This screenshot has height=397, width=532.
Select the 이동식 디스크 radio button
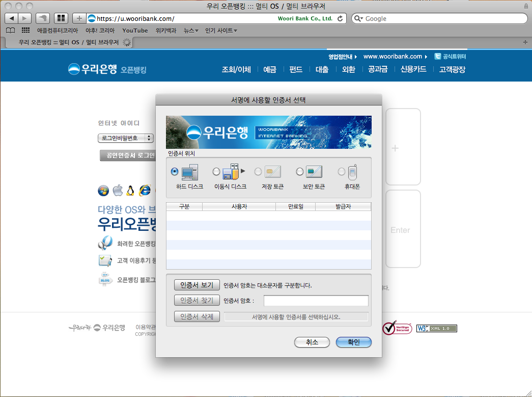(216, 172)
